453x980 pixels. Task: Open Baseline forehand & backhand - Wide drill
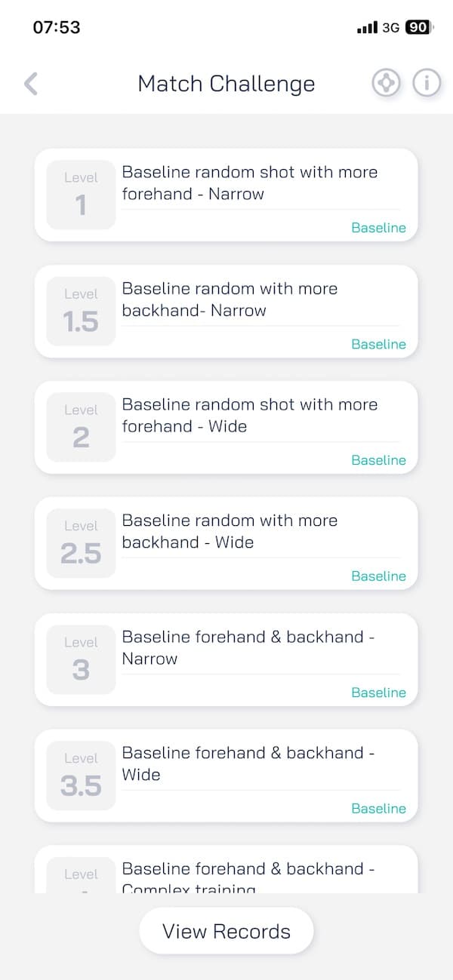[x=248, y=763]
